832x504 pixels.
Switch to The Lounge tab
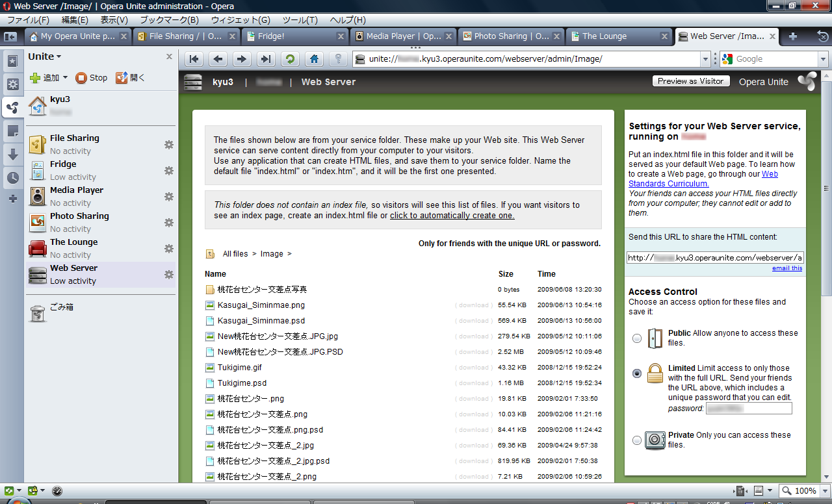pyautogui.click(x=620, y=36)
